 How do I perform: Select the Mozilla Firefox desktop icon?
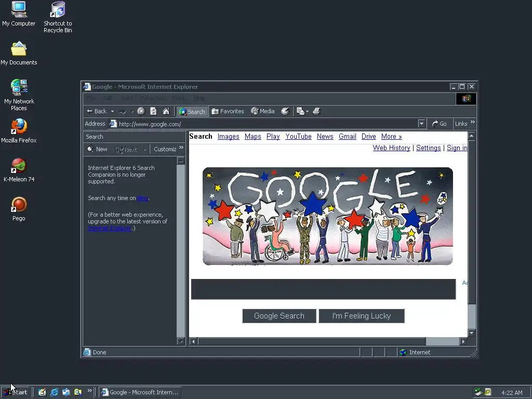[19, 130]
